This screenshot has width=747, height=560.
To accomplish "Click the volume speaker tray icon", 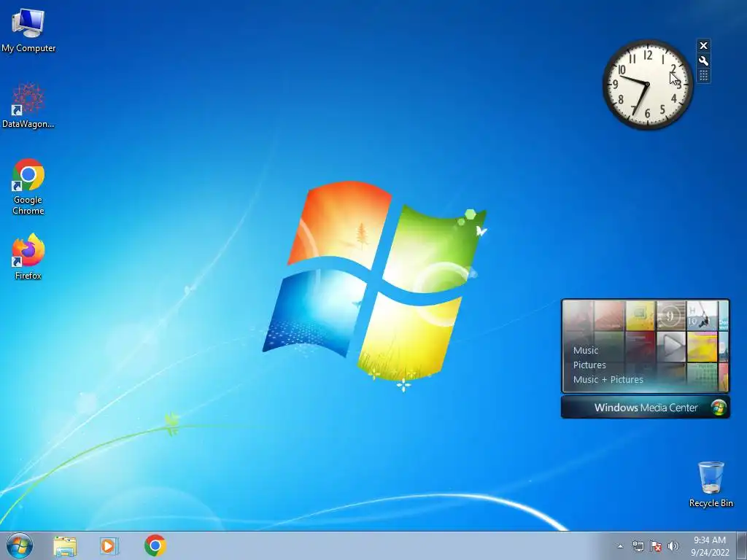I will click(x=673, y=546).
